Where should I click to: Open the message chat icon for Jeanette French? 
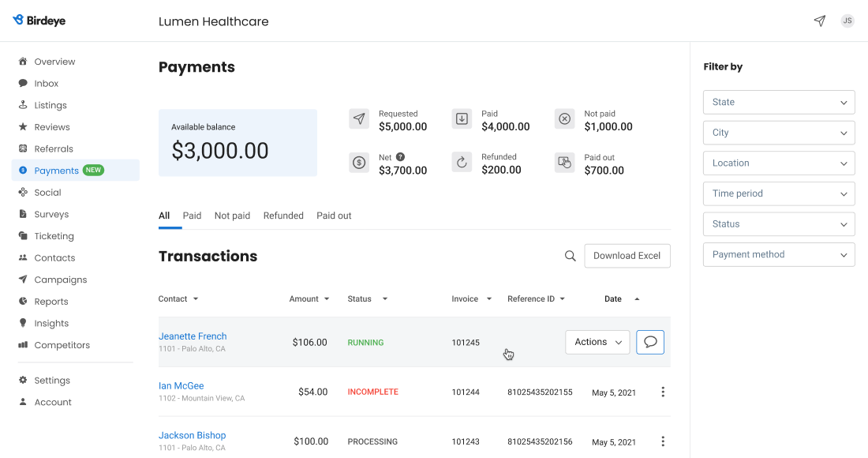tap(650, 342)
